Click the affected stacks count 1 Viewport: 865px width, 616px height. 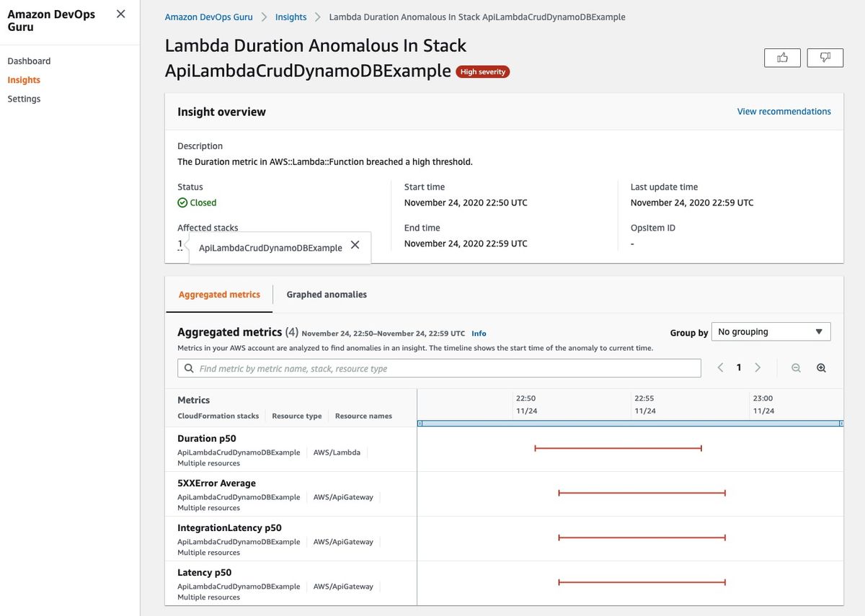[x=180, y=244]
